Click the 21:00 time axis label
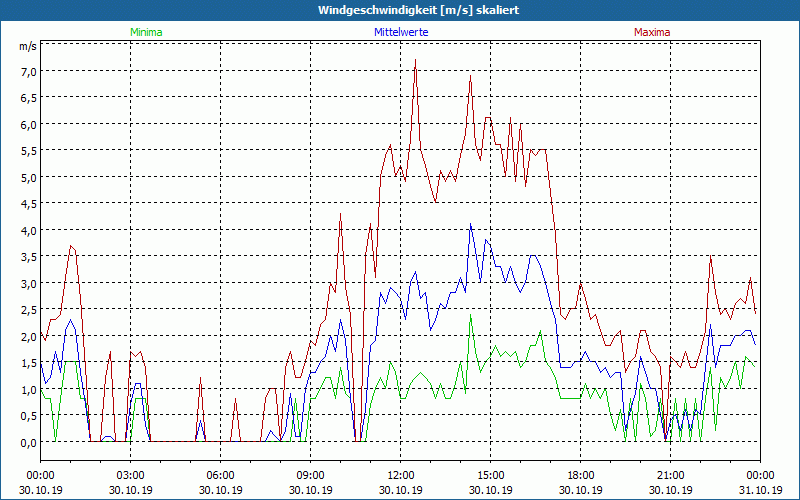800x500 pixels. coord(670,476)
